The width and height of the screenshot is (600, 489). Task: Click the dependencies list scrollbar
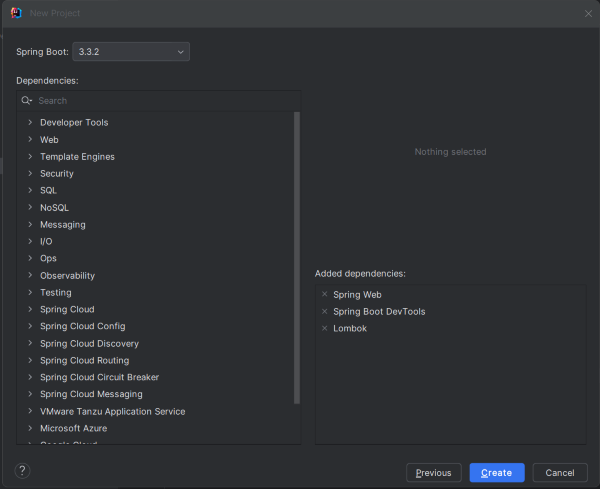[297, 258]
